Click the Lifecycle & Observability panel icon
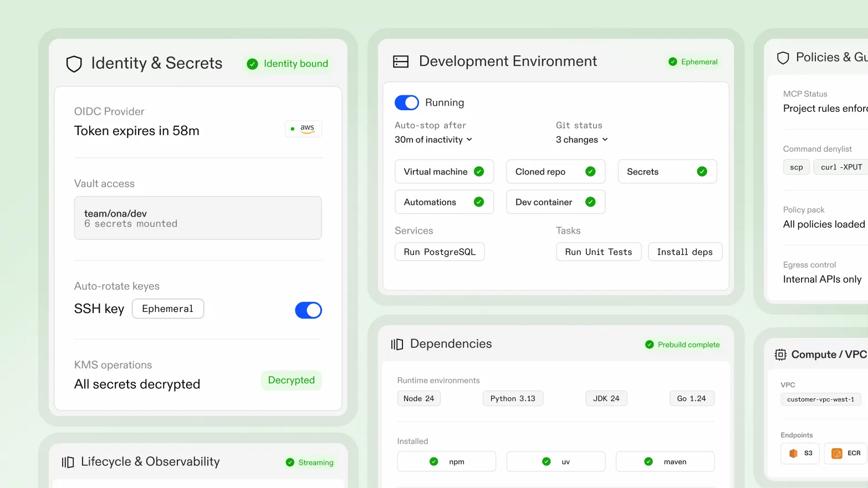Image resolution: width=868 pixels, height=488 pixels. [x=68, y=462]
